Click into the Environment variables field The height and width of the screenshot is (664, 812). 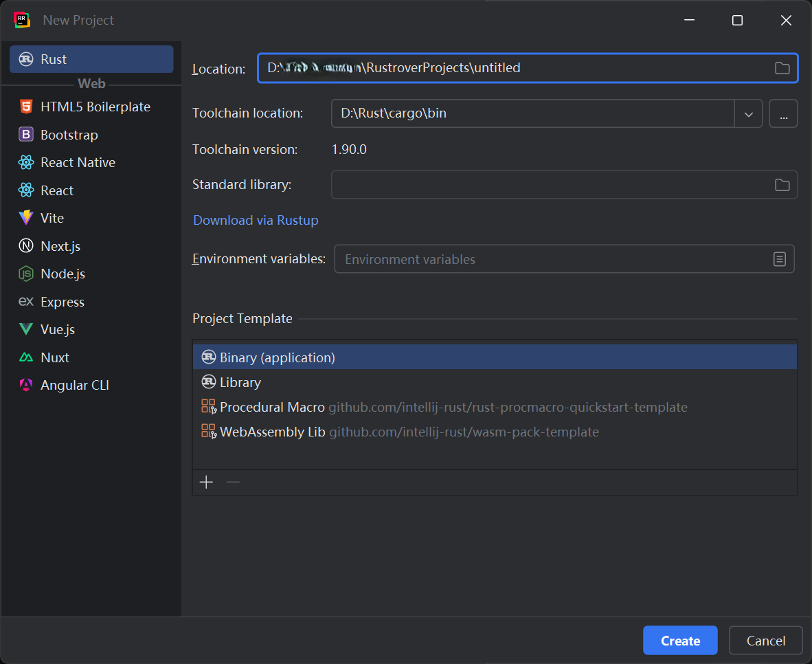click(550, 259)
